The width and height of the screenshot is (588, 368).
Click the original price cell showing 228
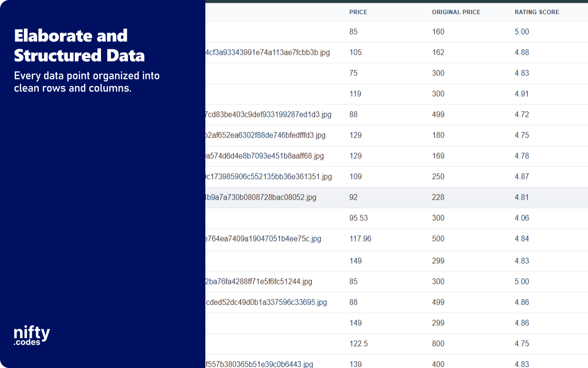[438, 197]
